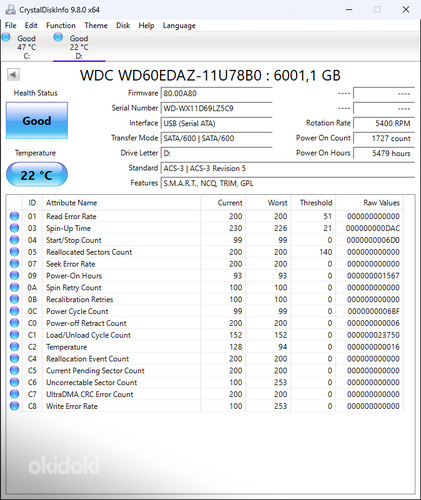Click status orb for Power Cycle Count
This screenshot has width=421, height=500.
tap(14, 311)
